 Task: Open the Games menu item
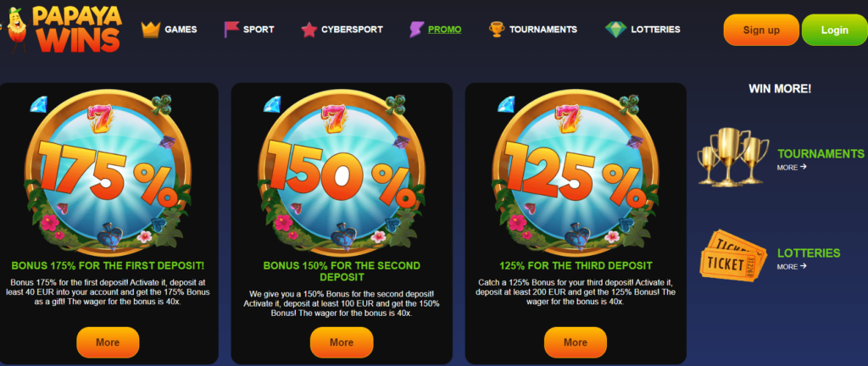(x=181, y=30)
